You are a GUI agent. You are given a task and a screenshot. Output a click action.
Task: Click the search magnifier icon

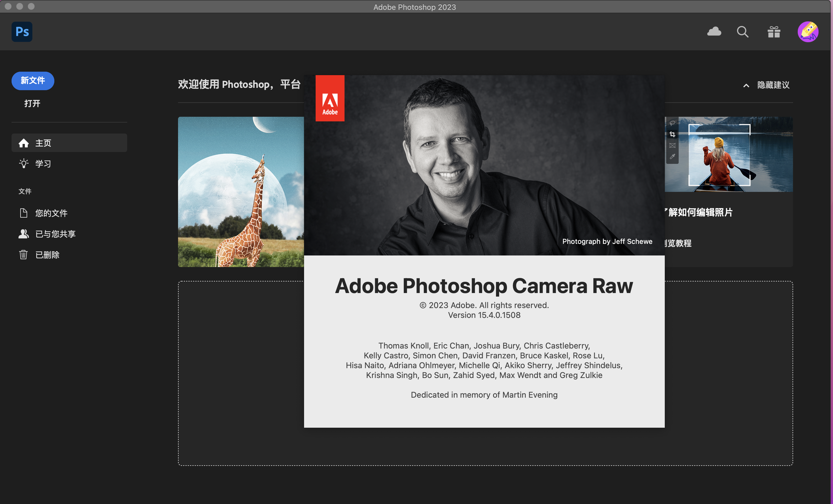(743, 32)
